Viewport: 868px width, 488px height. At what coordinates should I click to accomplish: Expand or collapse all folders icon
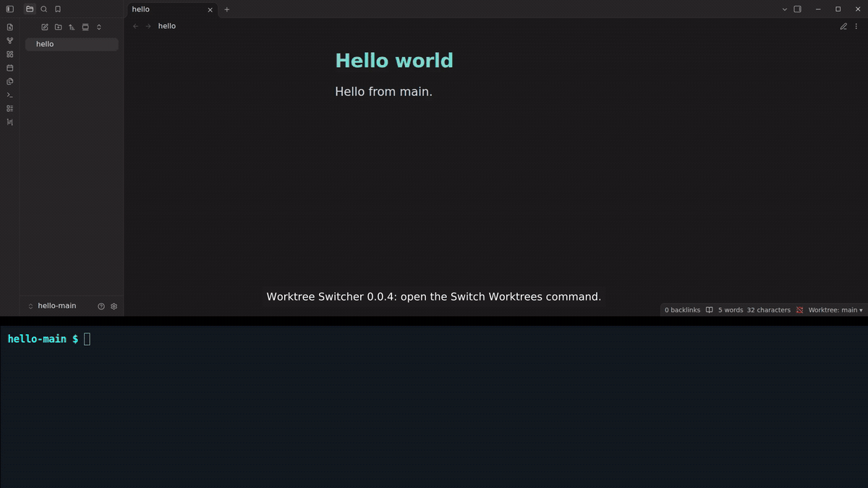click(x=99, y=27)
